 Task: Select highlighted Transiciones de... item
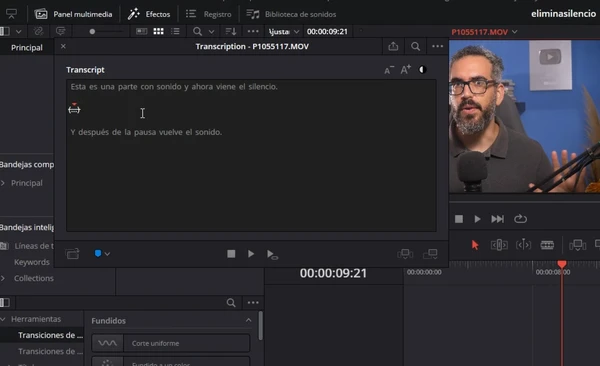[x=50, y=335]
